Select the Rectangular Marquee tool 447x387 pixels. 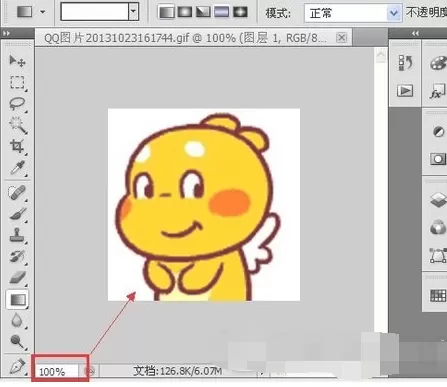pos(17,82)
